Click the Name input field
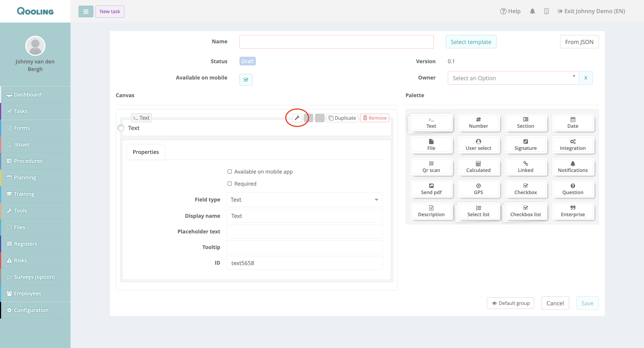 [x=336, y=42]
